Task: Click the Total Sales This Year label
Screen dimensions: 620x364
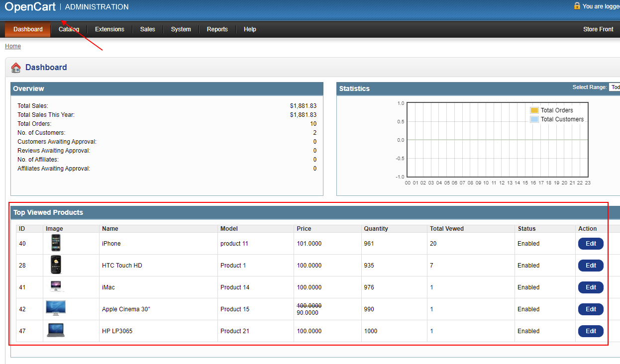Action: click(x=46, y=115)
